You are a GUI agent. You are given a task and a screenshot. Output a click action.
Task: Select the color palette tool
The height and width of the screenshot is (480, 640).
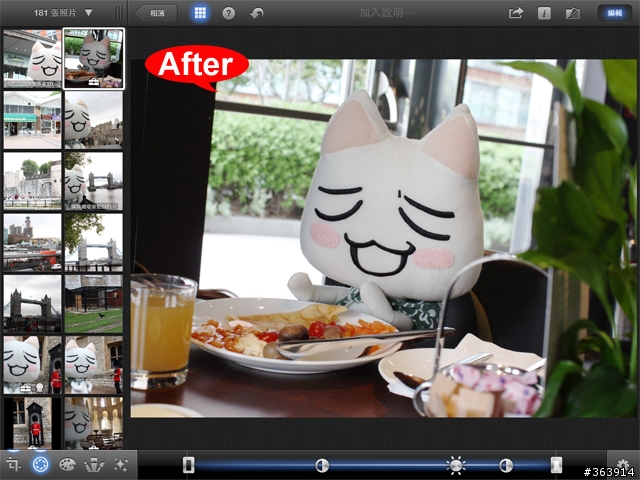point(67,464)
